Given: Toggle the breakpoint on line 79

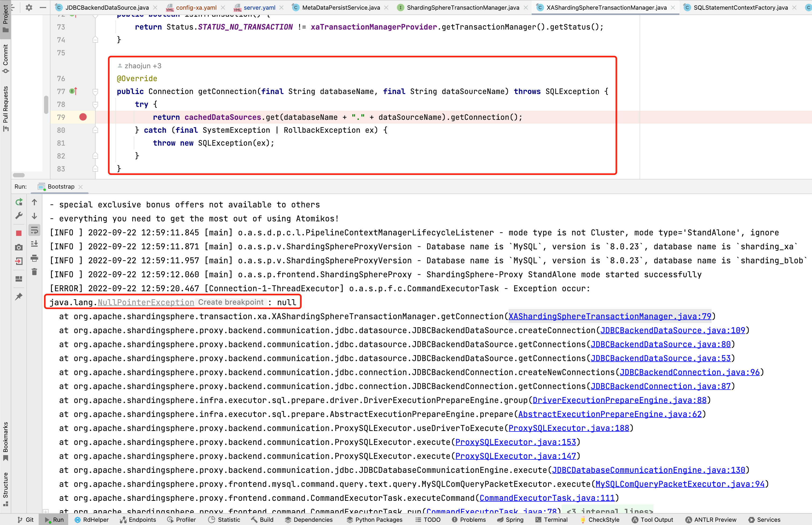Looking at the screenshot, I should (83, 117).
